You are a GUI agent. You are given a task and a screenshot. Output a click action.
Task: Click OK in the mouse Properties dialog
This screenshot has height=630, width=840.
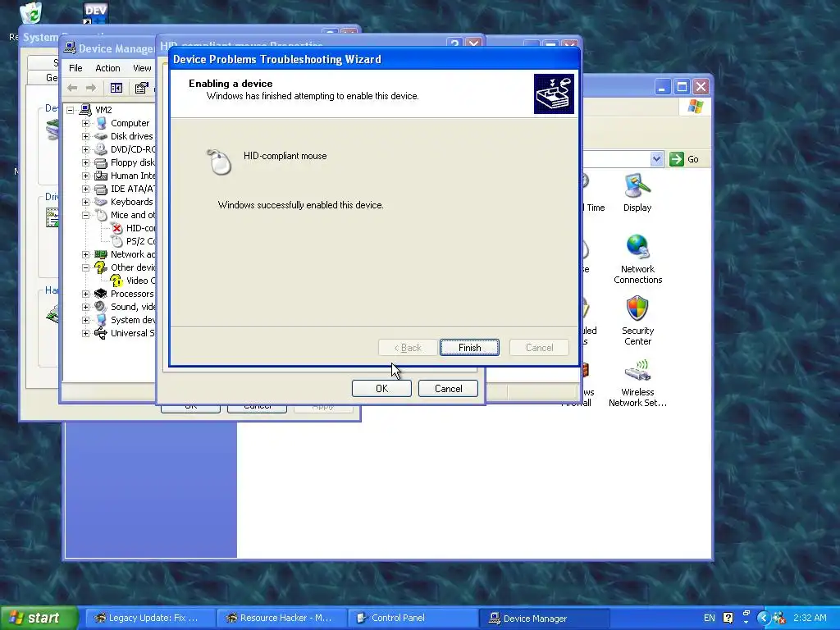pyautogui.click(x=381, y=388)
